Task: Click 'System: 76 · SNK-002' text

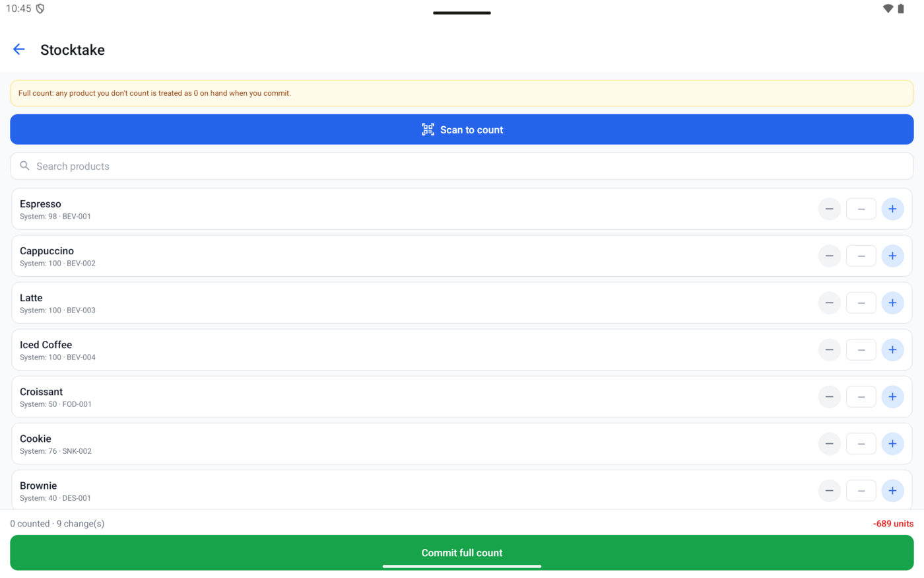Action: tap(55, 451)
